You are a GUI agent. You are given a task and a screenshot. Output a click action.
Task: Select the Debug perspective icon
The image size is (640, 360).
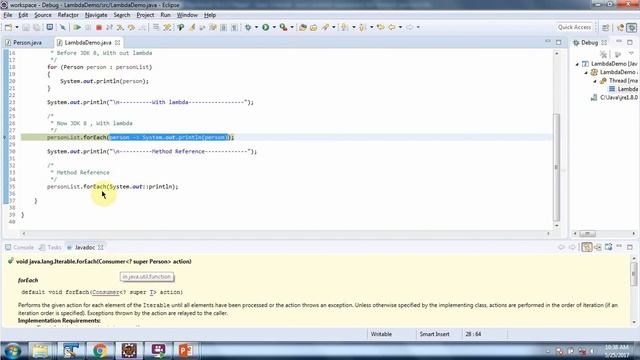631,27
